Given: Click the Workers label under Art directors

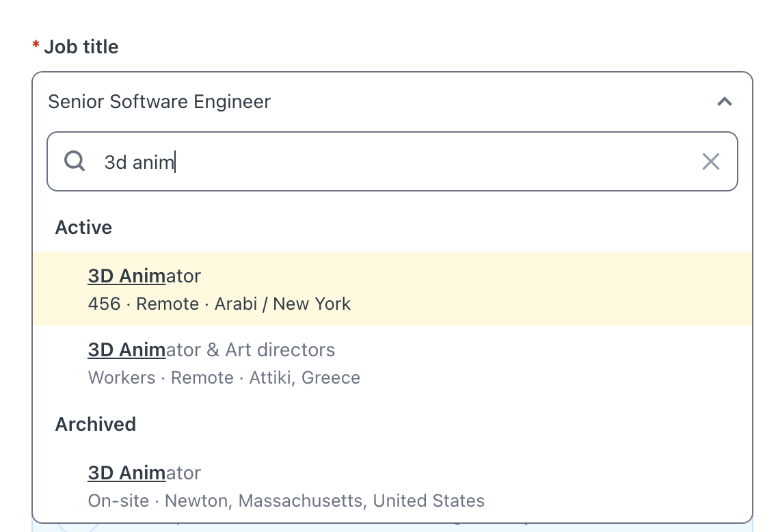Looking at the screenshot, I should pos(121,377).
